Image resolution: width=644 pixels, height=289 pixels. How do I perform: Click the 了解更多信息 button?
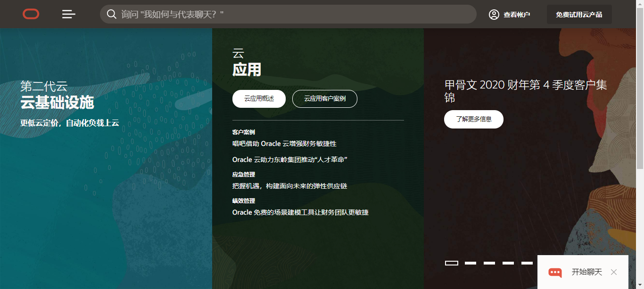(473, 119)
